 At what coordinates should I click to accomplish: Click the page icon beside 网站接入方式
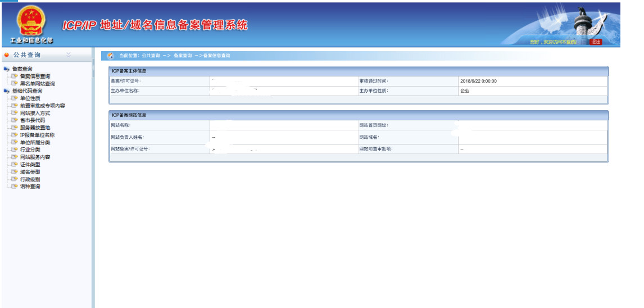[x=15, y=113]
